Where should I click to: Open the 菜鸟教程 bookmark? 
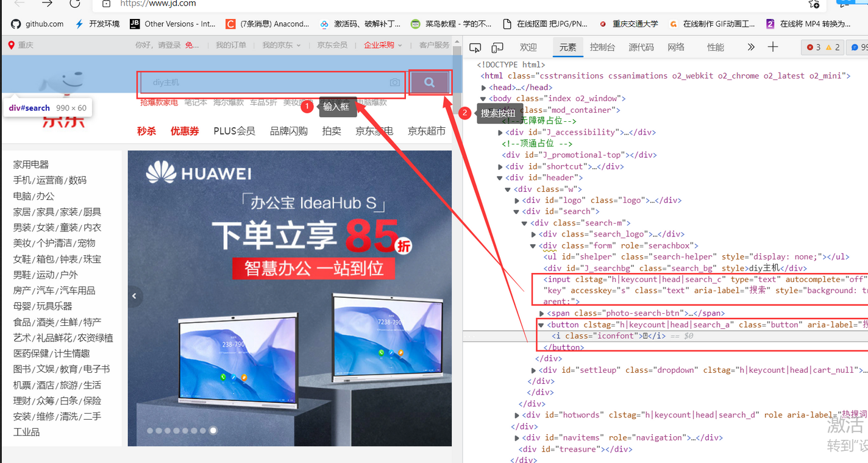pyautogui.click(x=451, y=24)
